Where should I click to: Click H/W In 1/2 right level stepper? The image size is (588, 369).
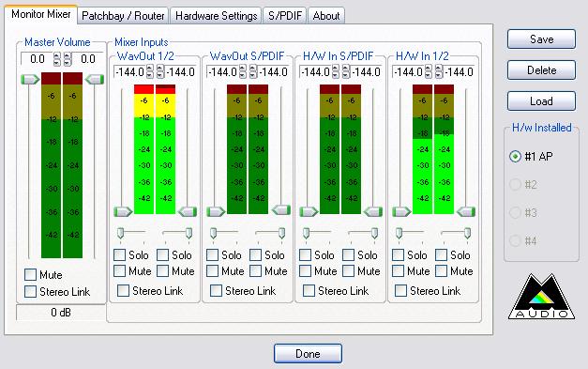(439, 71)
